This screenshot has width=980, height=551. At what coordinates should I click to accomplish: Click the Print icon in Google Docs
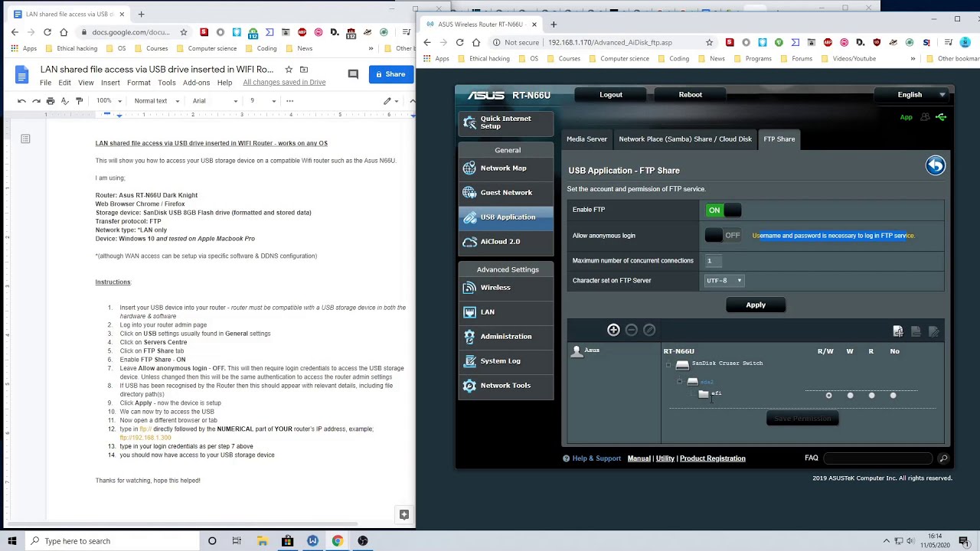tap(51, 101)
